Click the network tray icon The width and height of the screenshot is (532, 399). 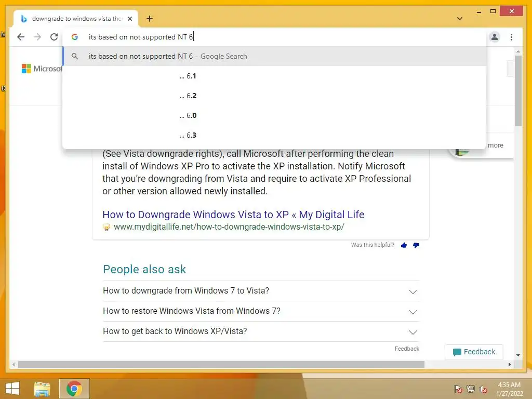point(471,389)
